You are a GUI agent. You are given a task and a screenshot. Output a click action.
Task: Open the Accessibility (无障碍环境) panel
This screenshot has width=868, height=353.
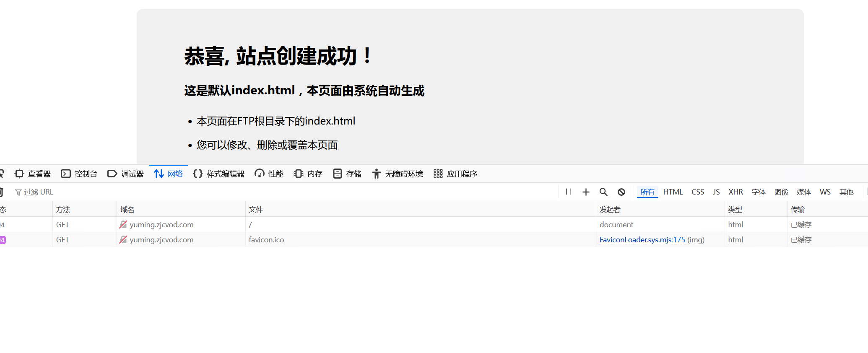[398, 174]
